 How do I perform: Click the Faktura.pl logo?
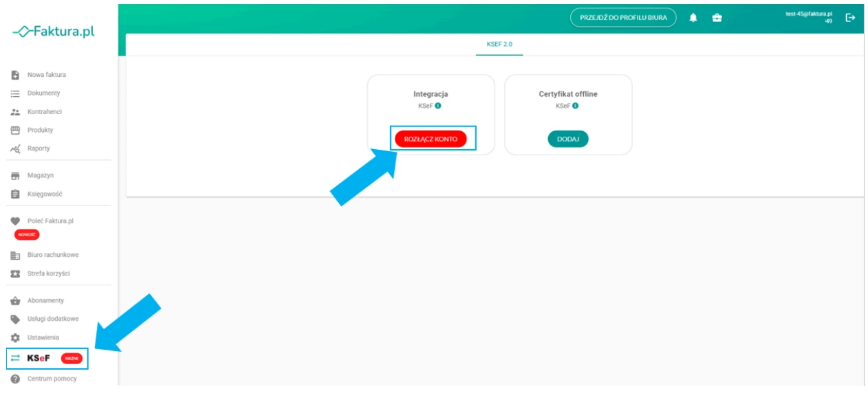[54, 32]
